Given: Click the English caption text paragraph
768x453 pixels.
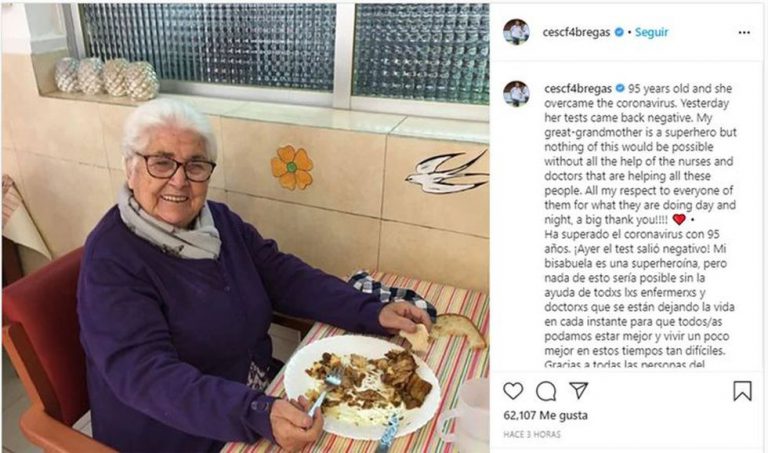Looking at the screenshot, I should (x=641, y=154).
